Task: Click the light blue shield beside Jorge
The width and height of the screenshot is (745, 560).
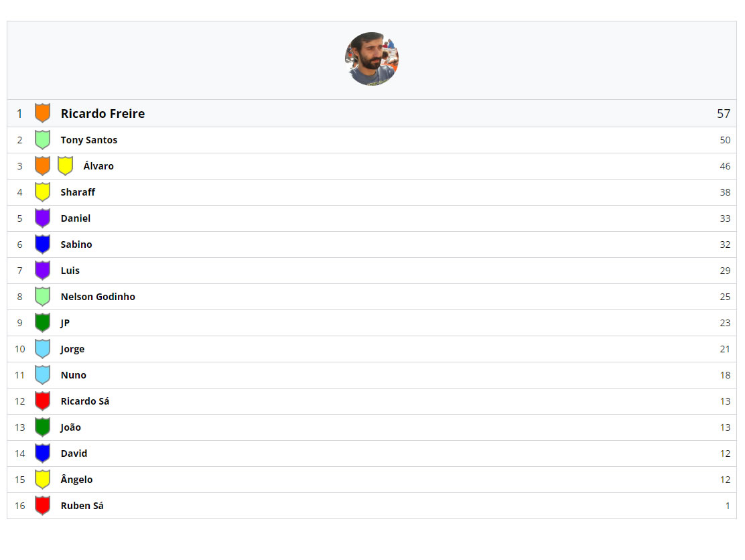Action: [x=42, y=349]
